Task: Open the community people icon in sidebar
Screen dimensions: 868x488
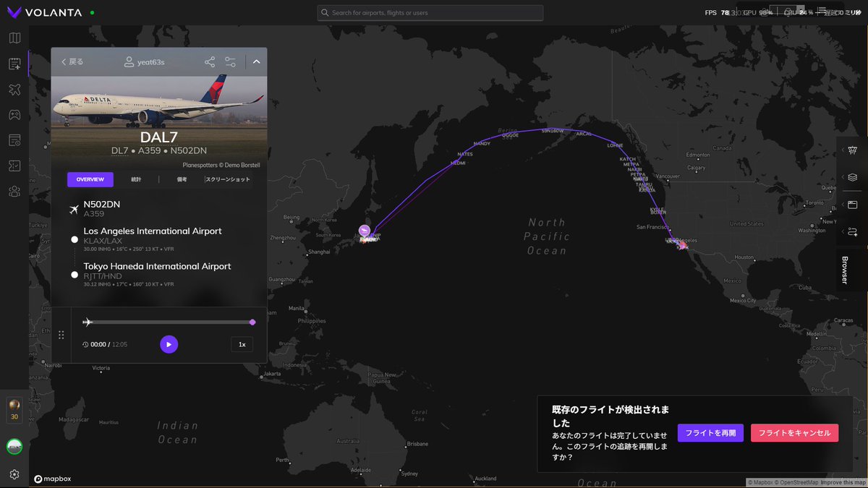Action: (x=14, y=191)
